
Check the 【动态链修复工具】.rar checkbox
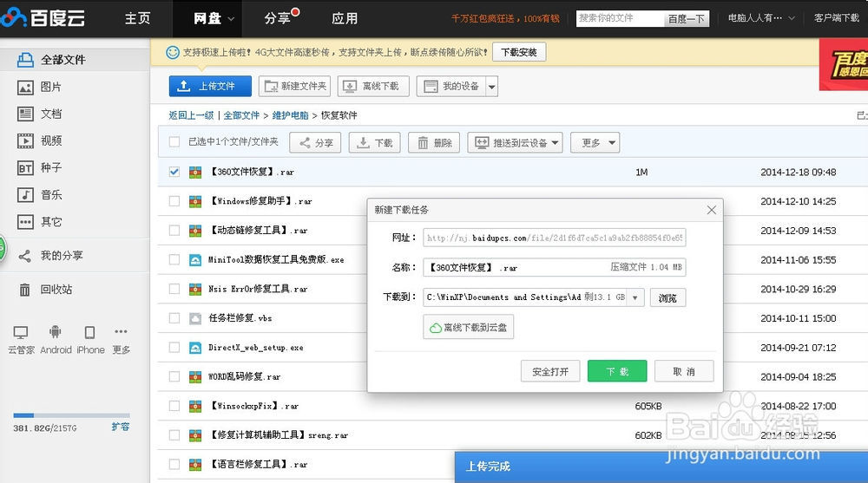pos(174,230)
